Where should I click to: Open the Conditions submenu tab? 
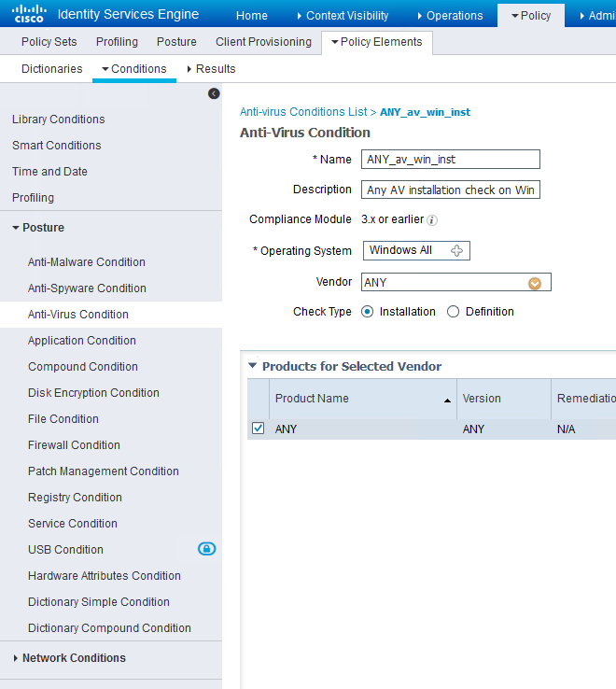[134, 69]
